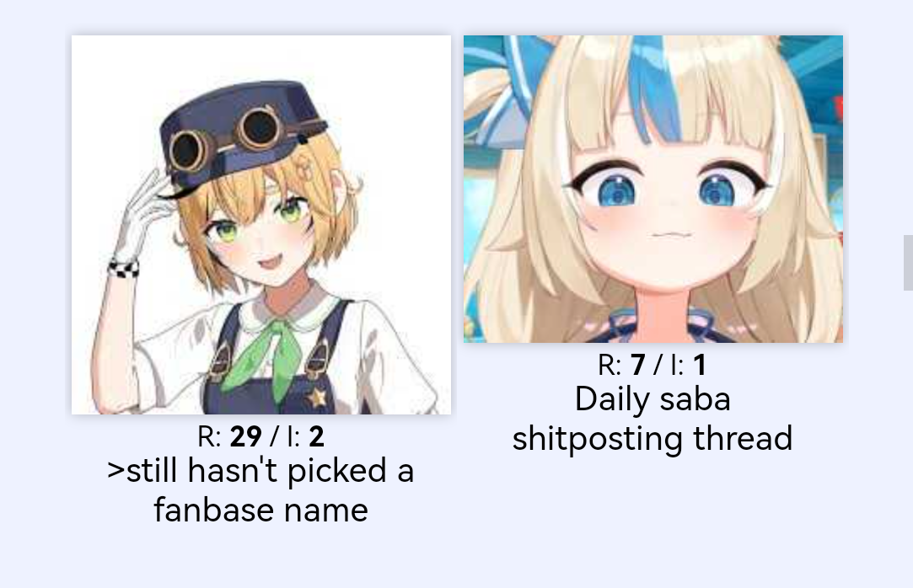The height and width of the screenshot is (588, 913).
Task: Open the thread with goggles-hat girl thumbnail
Action: pos(260,225)
